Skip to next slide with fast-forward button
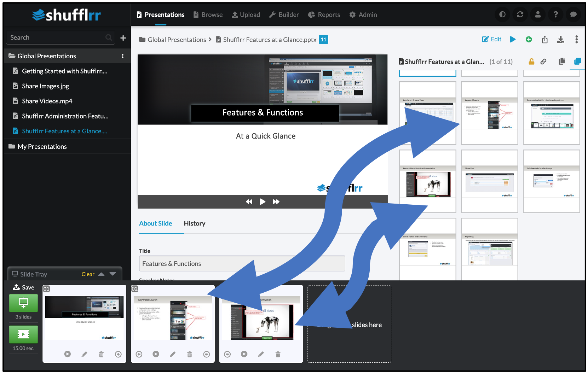Viewport: 588px width, 374px height. [x=276, y=201]
